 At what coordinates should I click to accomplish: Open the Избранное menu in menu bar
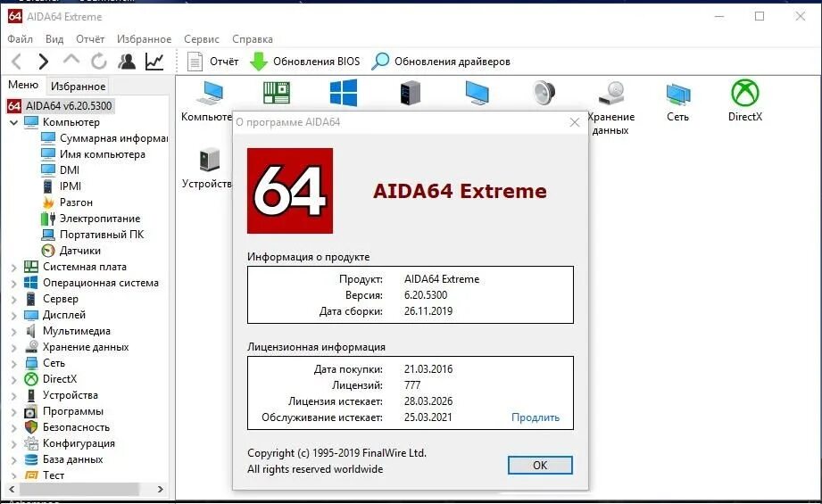145,39
